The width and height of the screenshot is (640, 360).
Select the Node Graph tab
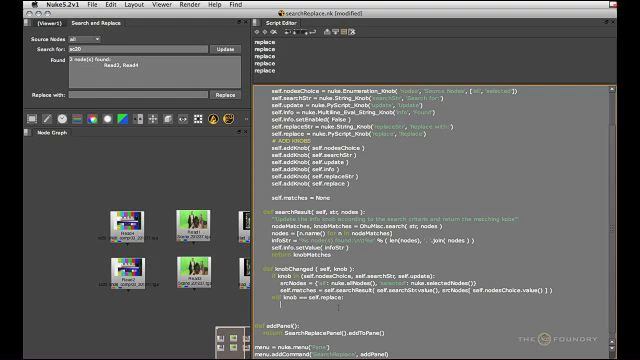[52, 133]
